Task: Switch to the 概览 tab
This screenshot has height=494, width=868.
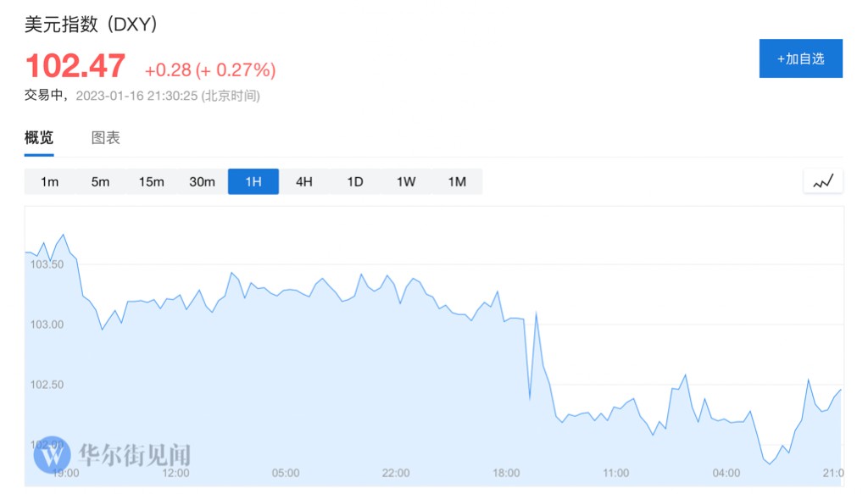Action: tap(39, 137)
